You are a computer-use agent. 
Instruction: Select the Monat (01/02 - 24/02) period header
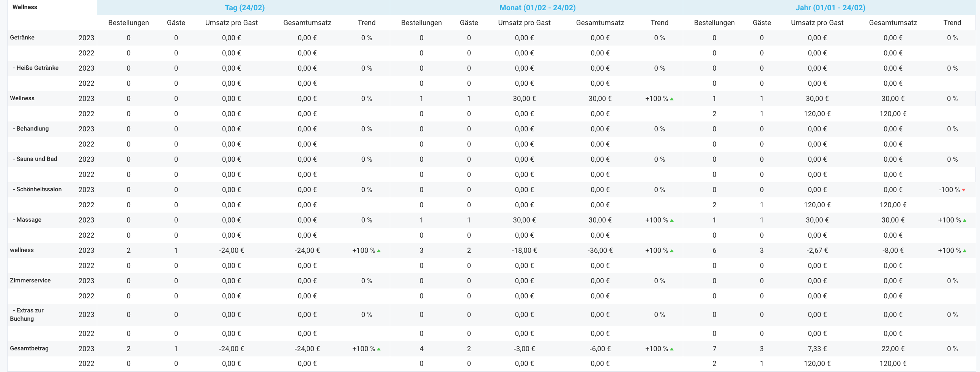(537, 8)
